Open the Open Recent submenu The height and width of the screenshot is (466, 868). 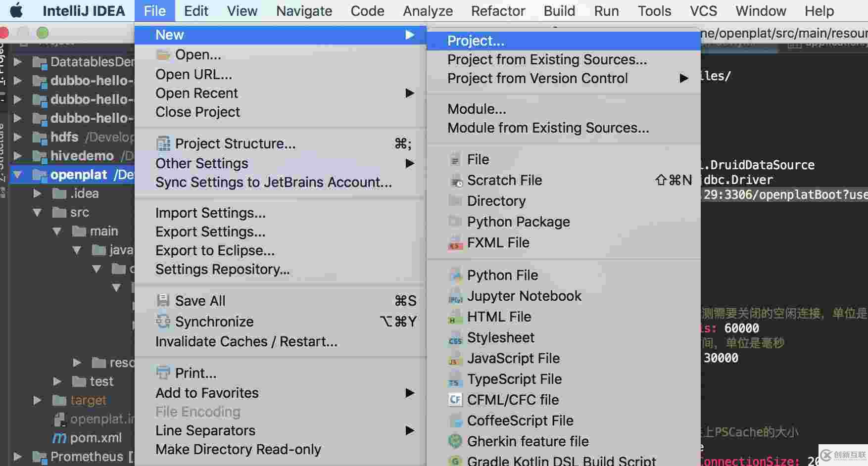(x=280, y=93)
